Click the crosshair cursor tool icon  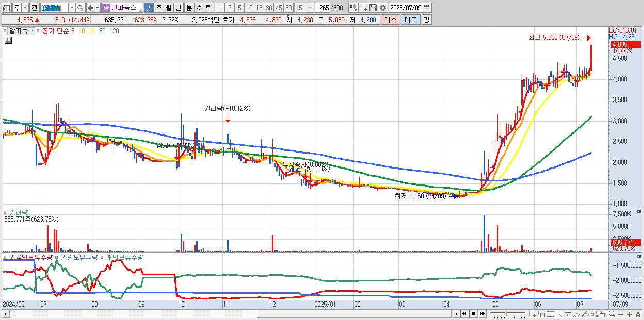pos(559,314)
